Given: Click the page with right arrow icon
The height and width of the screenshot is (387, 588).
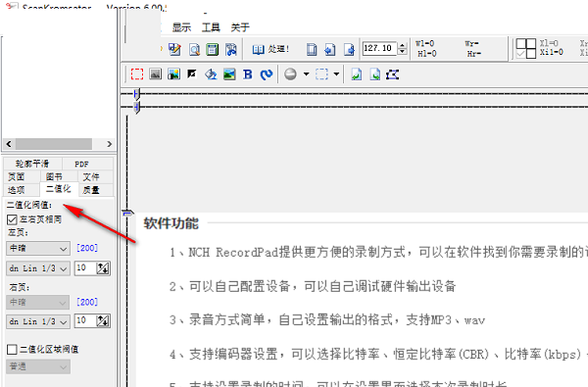Looking at the screenshot, I should [x=349, y=49].
